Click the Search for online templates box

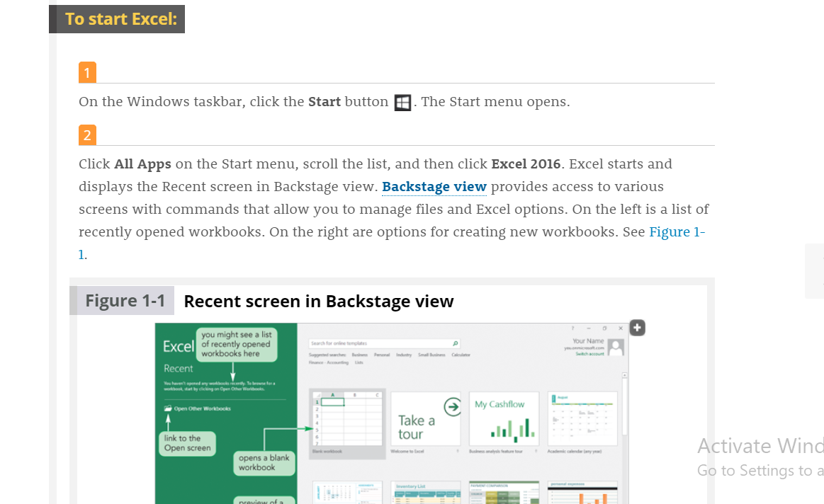tap(384, 343)
